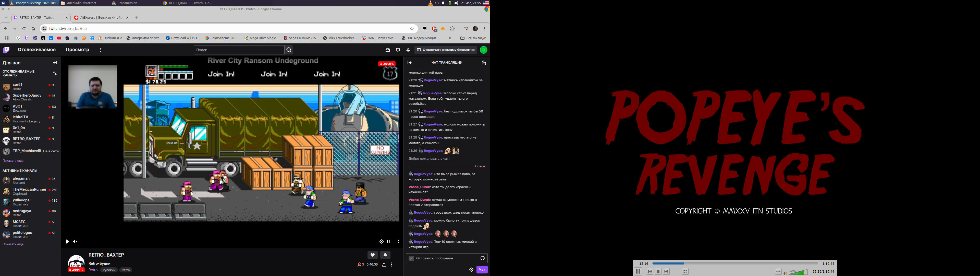Open system volume tray icon

(456, 3)
